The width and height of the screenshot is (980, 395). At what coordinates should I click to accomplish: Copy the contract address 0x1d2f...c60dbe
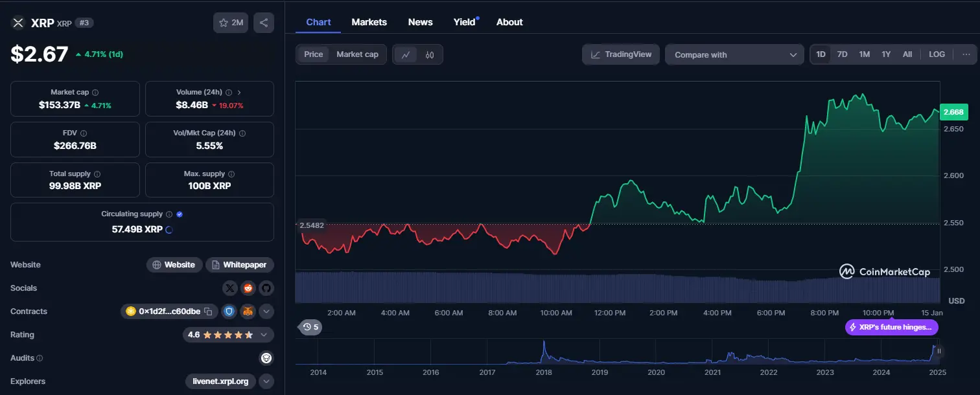(x=208, y=311)
